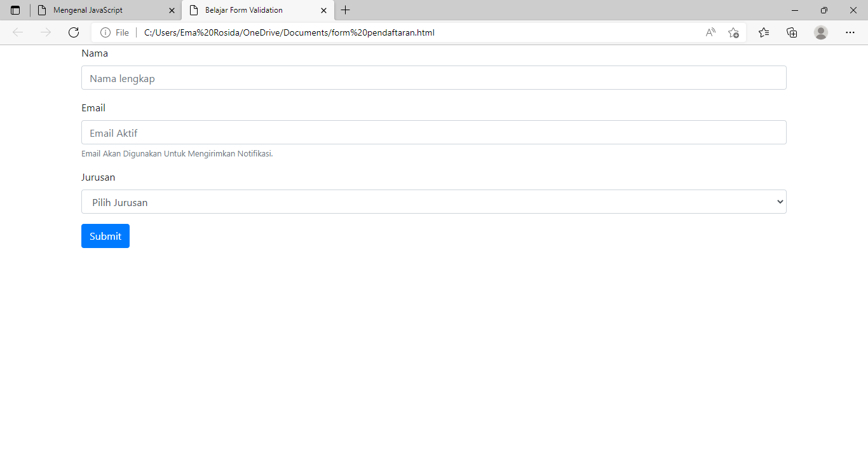Focus the Email Aktif input field
The image size is (868, 463).
point(434,132)
